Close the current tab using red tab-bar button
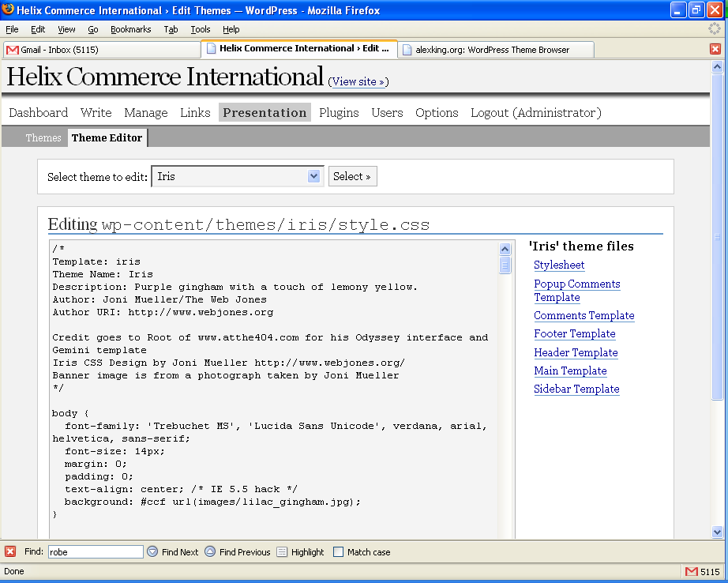Screen dimensions: 728x583 [x=715, y=49]
